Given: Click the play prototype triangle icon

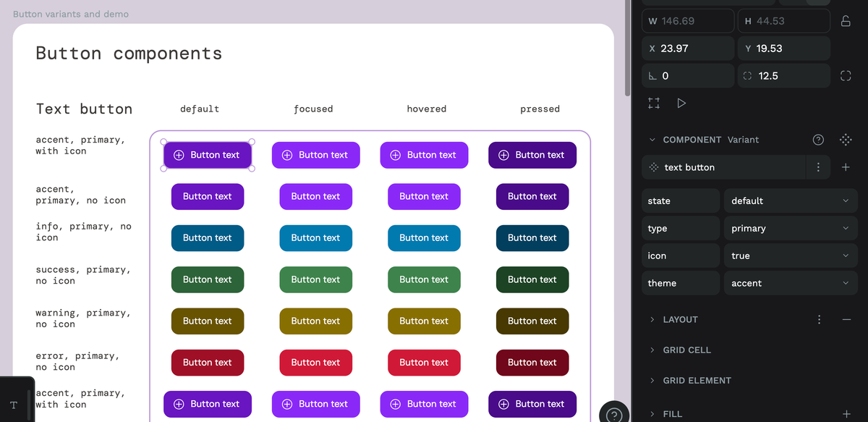Looking at the screenshot, I should (x=681, y=103).
